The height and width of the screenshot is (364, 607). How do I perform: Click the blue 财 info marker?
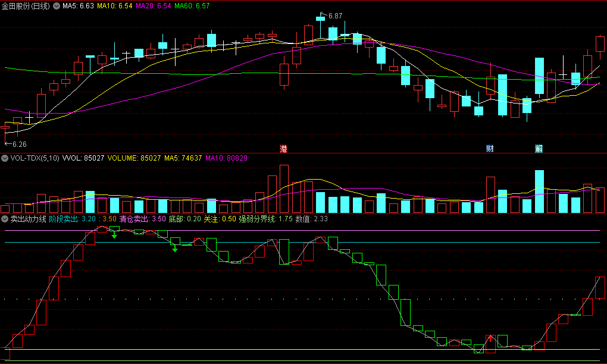click(x=490, y=149)
